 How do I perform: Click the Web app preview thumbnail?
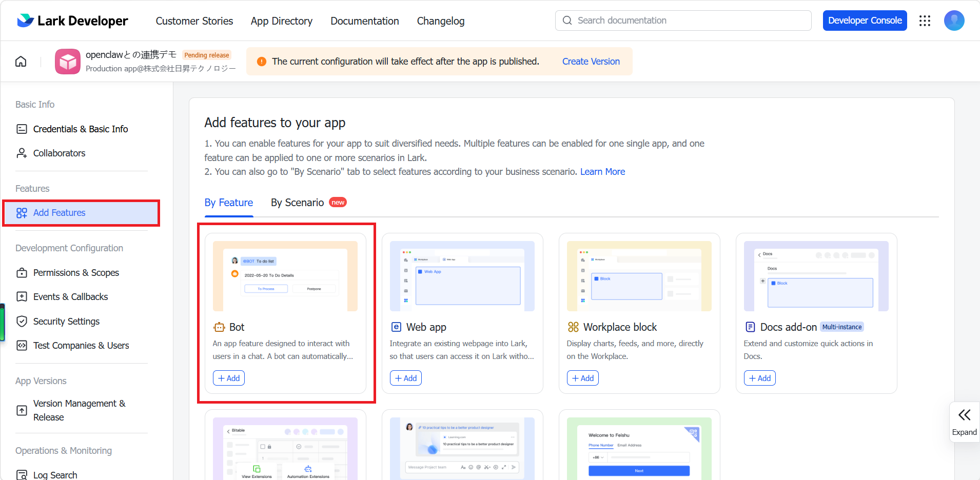(x=462, y=276)
